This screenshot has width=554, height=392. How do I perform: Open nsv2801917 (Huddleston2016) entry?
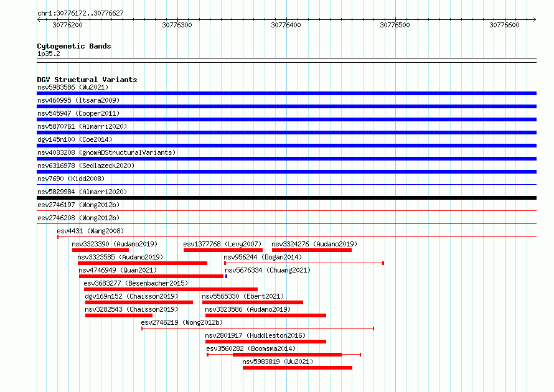255,335
